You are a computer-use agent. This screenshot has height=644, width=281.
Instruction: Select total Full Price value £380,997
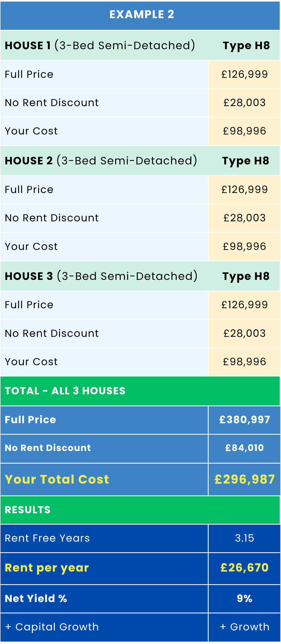244,420
